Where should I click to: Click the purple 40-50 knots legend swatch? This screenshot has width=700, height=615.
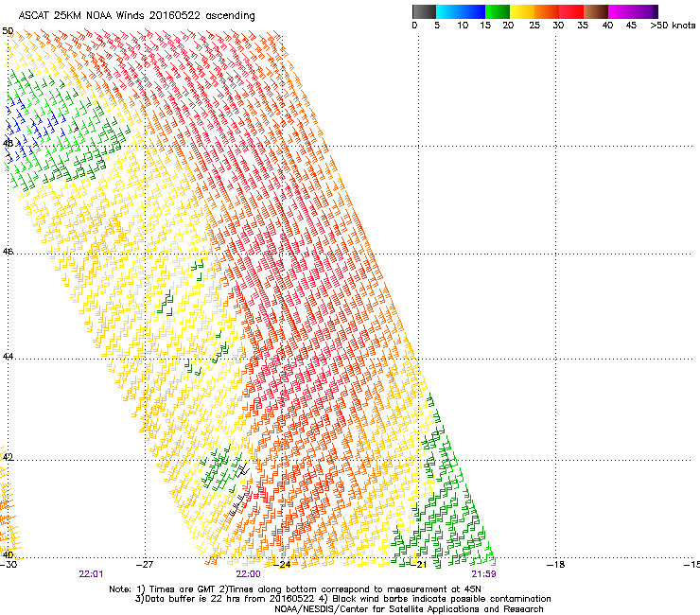pos(633,11)
